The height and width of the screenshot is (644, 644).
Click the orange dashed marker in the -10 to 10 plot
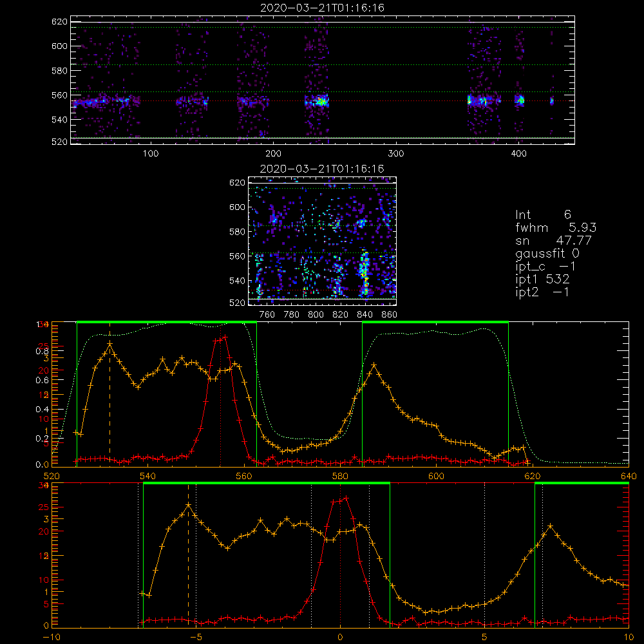(x=188, y=555)
